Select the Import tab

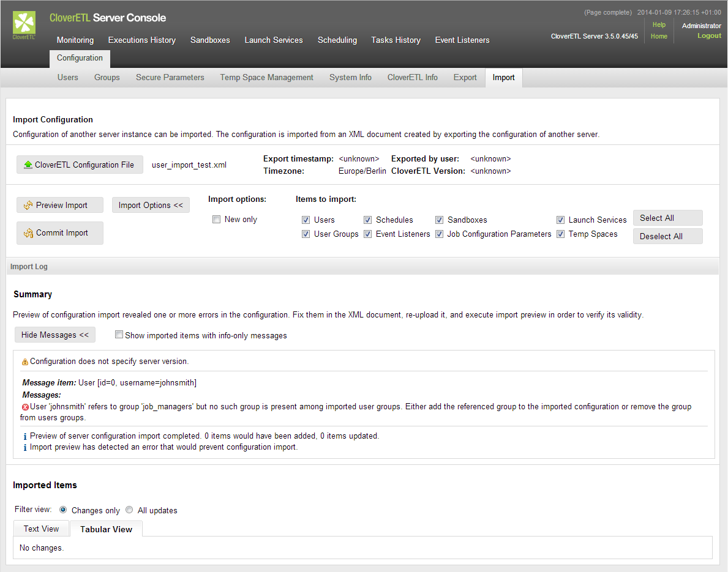(x=504, y=78)
